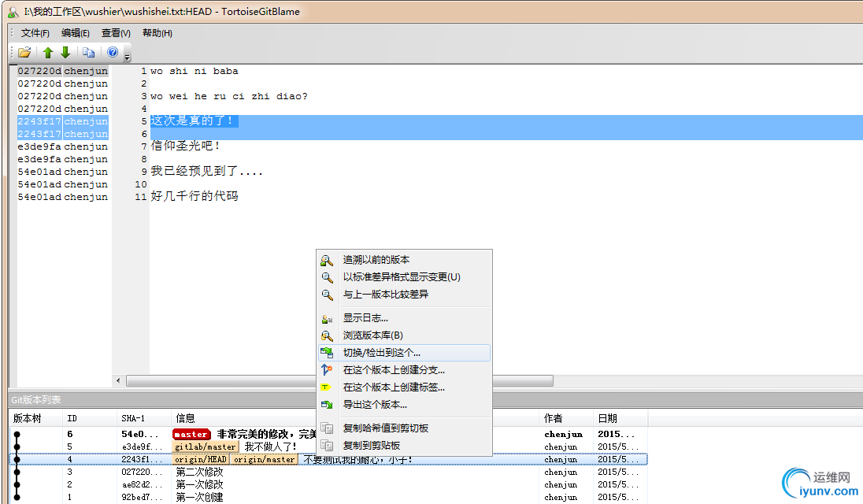Click the ID column header

tap(90, 419)
